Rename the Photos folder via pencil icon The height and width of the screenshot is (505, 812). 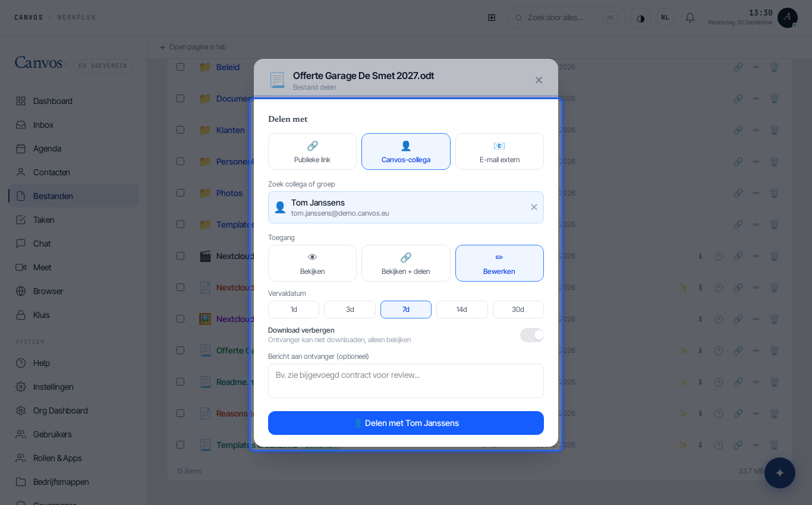(x=756, y=193)
